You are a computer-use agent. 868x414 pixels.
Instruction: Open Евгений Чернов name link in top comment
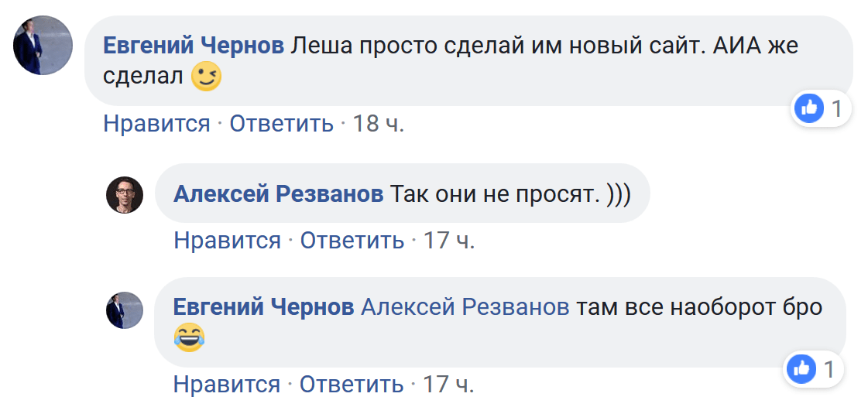coord(194,46)
